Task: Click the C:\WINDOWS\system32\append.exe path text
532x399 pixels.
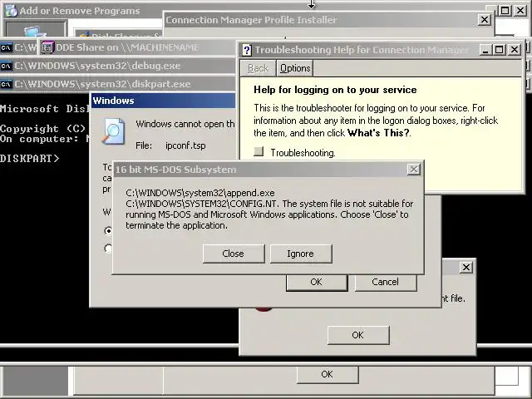Action: [x=200, y=193]
